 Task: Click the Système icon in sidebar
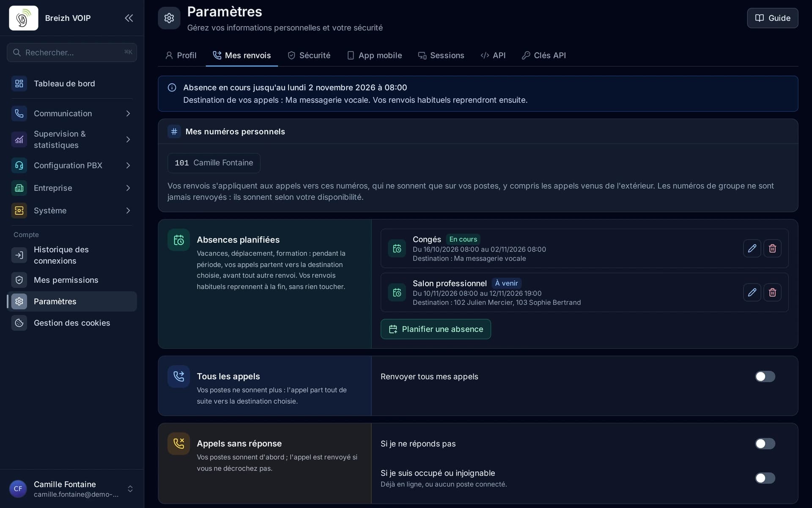click(x=19, y=210)
